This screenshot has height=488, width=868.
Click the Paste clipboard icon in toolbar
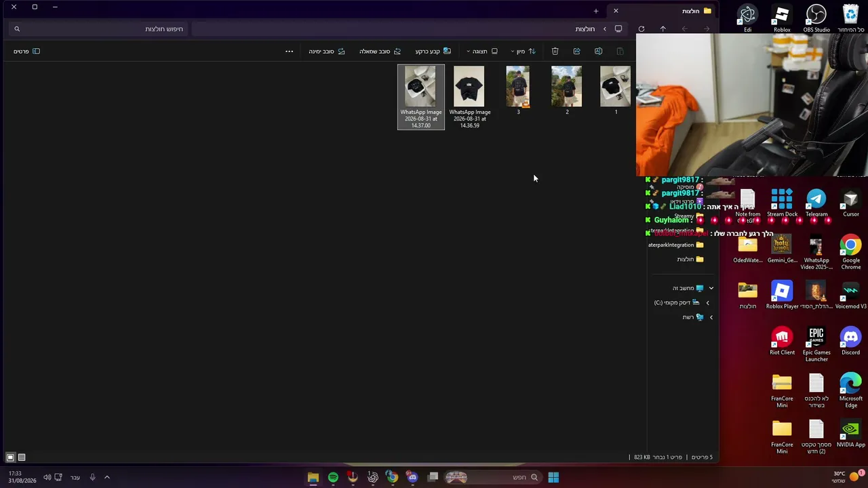(x=620, y=52)
